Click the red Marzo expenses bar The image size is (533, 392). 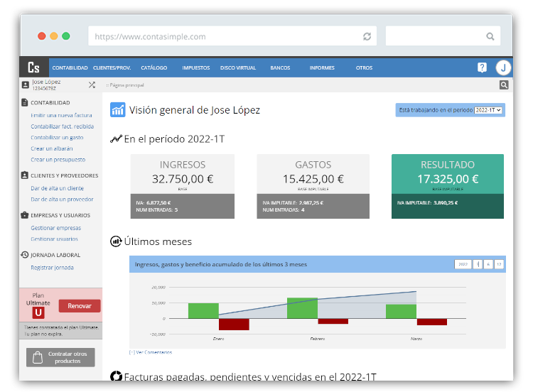click(431, 322)
